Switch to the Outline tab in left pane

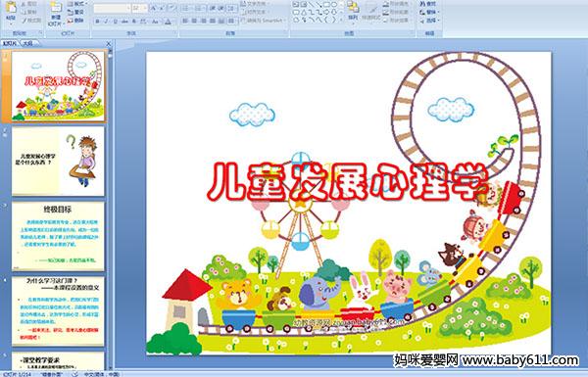point(27,43)
